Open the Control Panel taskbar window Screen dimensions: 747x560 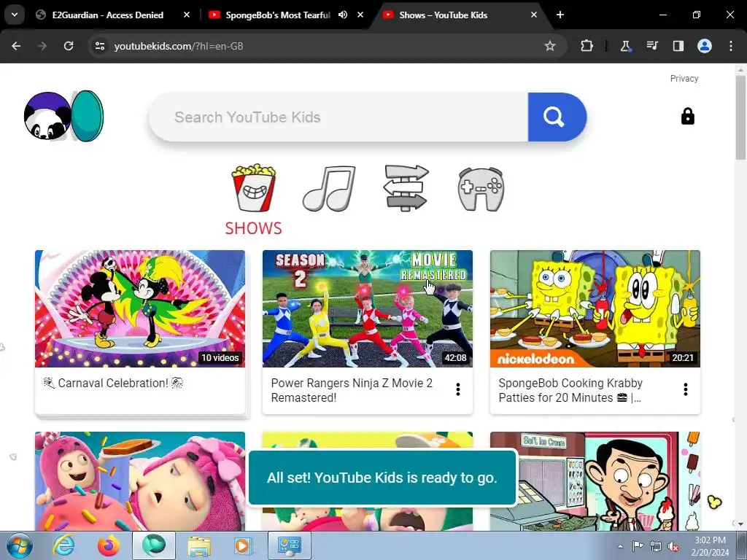click(290, 545)
